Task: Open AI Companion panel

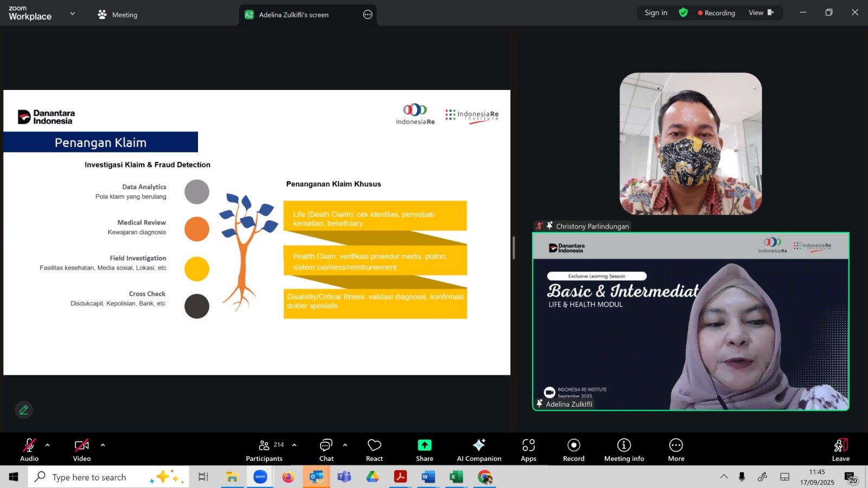Action: [x=478, y=450]
